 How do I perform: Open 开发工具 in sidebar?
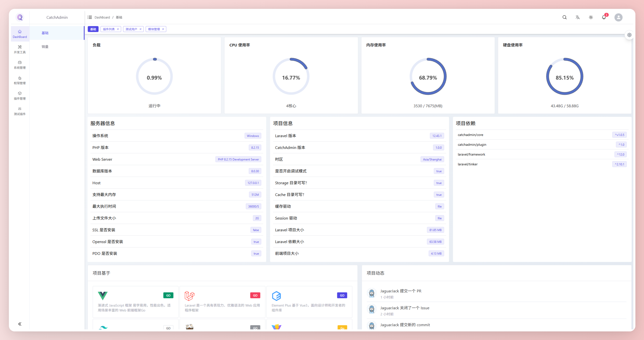point(20,49)
